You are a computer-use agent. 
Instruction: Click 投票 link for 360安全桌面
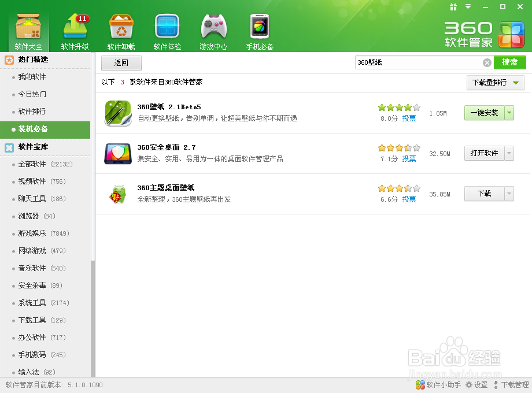[409, 159]
